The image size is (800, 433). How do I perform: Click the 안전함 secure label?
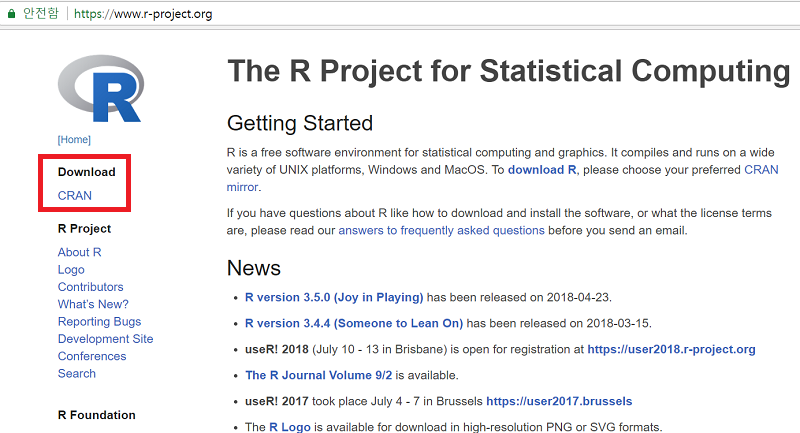pos(41,13)
